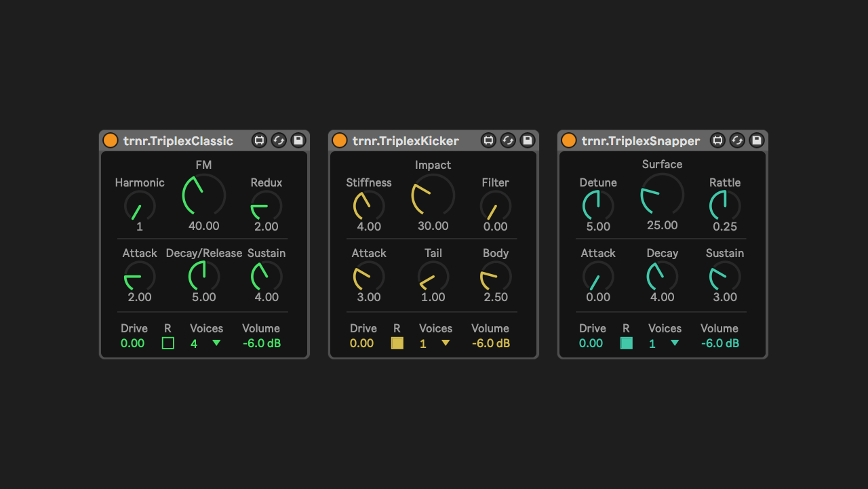Click the Drive value in TriplexSnapper

(591, 343)
